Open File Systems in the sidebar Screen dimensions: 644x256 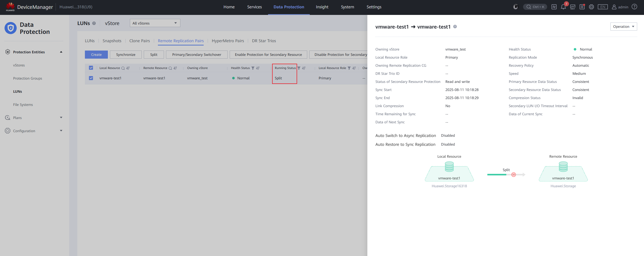pos(23,105)
